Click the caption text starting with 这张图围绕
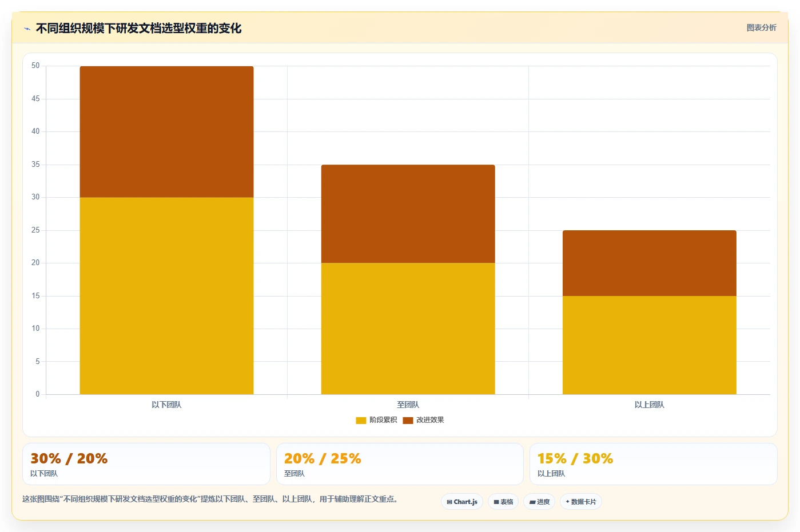This screenshot has height=532, width=800. tap(210, 499)
